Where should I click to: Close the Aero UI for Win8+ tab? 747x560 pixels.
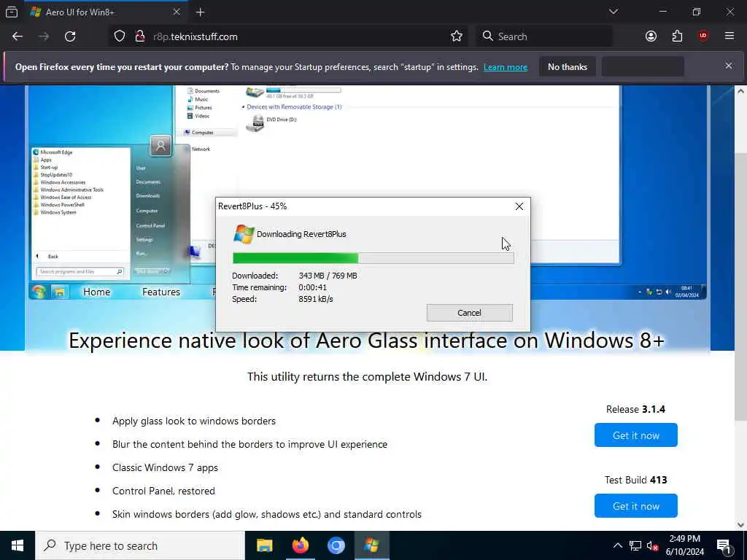pyautogui.click(x=177, y=12)
